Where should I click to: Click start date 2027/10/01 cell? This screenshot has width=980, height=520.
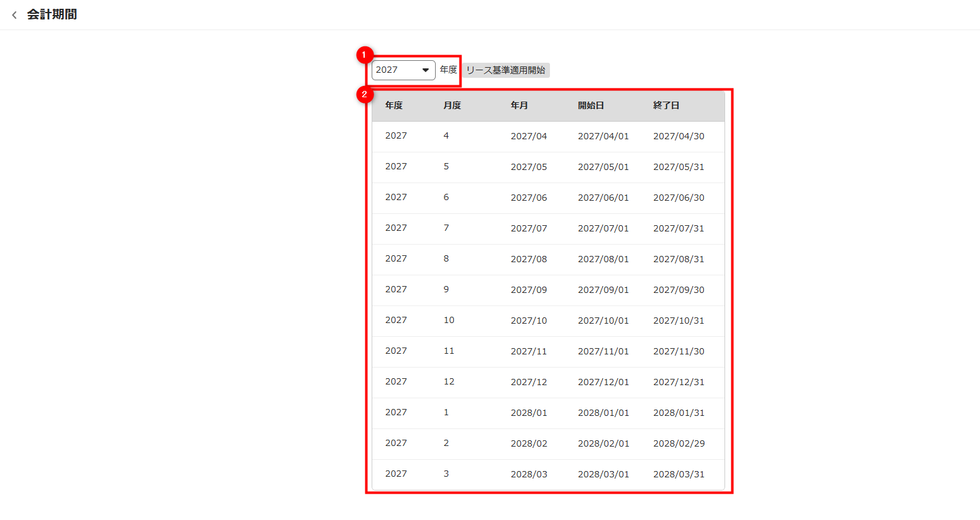603,321
